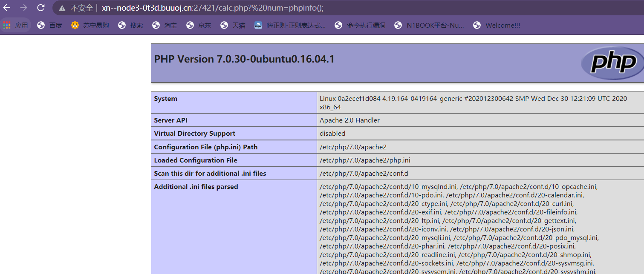The image size is (644, 274).
Task: Select the PHP Version 7.0.30 heading
Action: 244,59
